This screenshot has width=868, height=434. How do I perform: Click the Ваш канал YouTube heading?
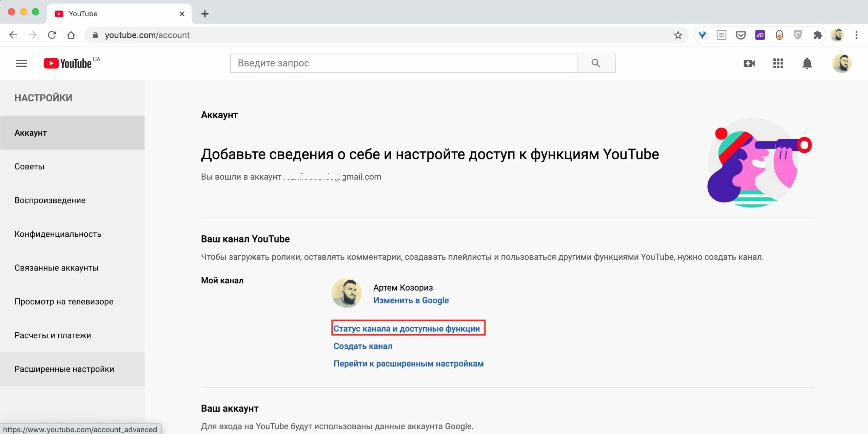click(245, 239)
